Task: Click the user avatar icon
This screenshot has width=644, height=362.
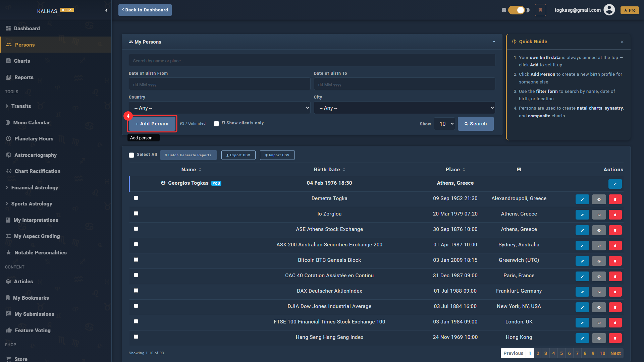Action: (609, 10)
